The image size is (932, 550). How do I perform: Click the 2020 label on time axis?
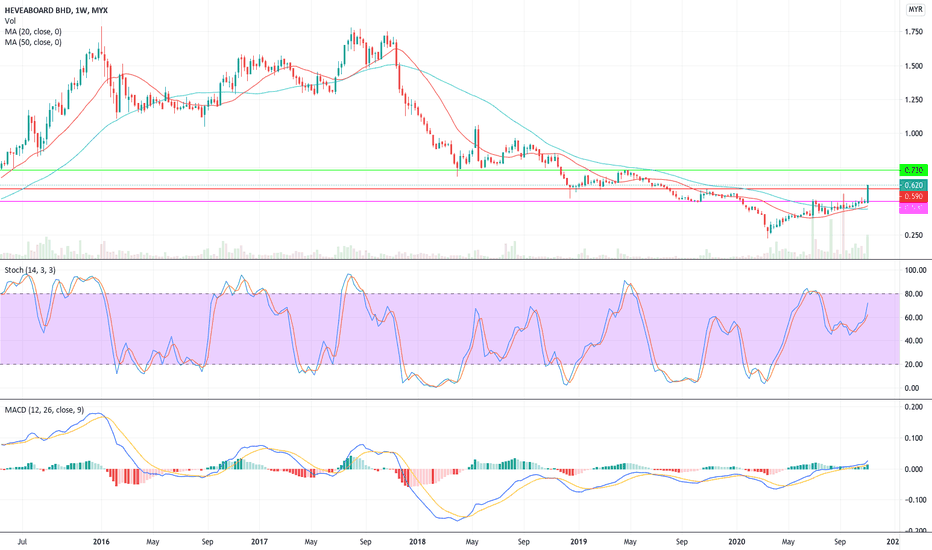click(737, 542)
